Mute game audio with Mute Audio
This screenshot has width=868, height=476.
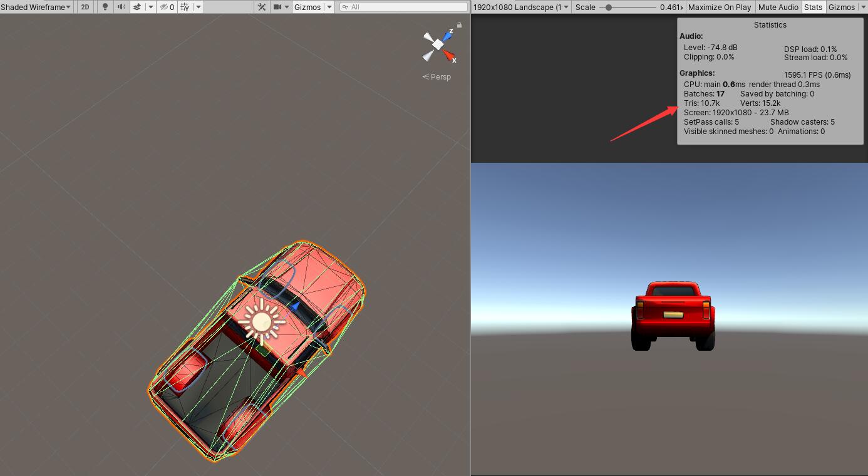click(x=778, y=7)
